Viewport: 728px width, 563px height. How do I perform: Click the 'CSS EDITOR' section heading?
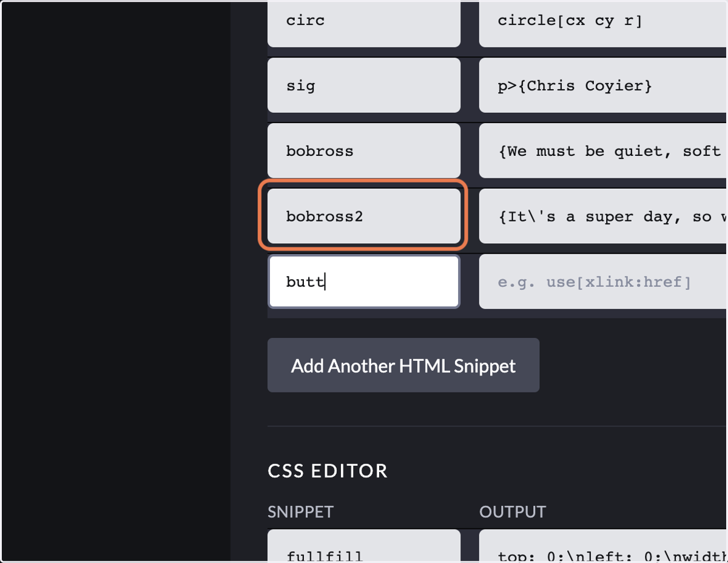[x=328, y=471]
